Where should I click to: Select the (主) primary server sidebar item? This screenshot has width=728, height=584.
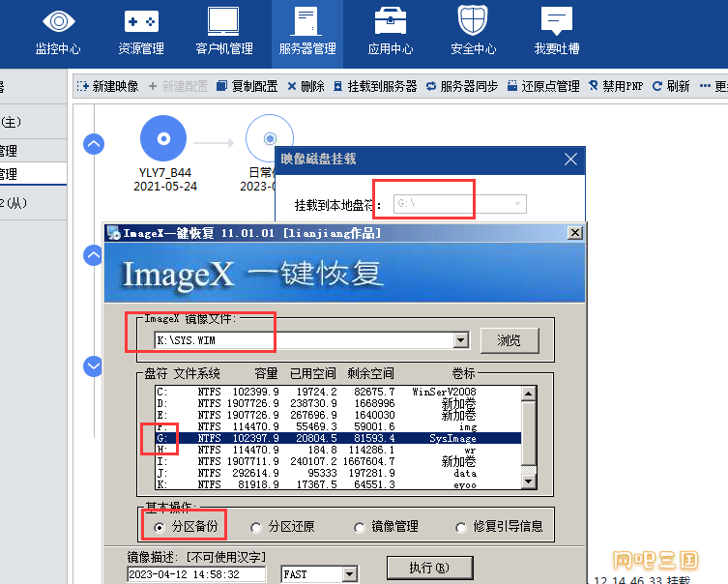click(33, 122)
